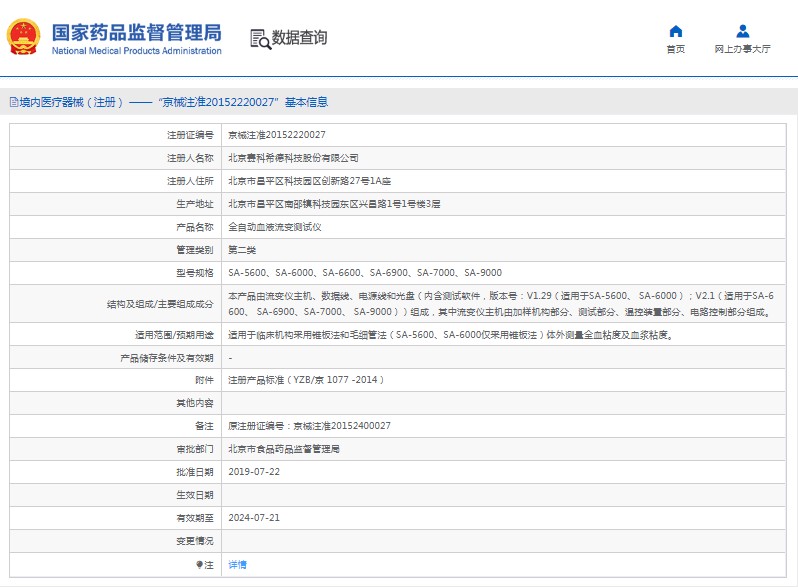Click the 审批部门 row label
This screenshot has width=798, height=587.
tap(195, 449)
